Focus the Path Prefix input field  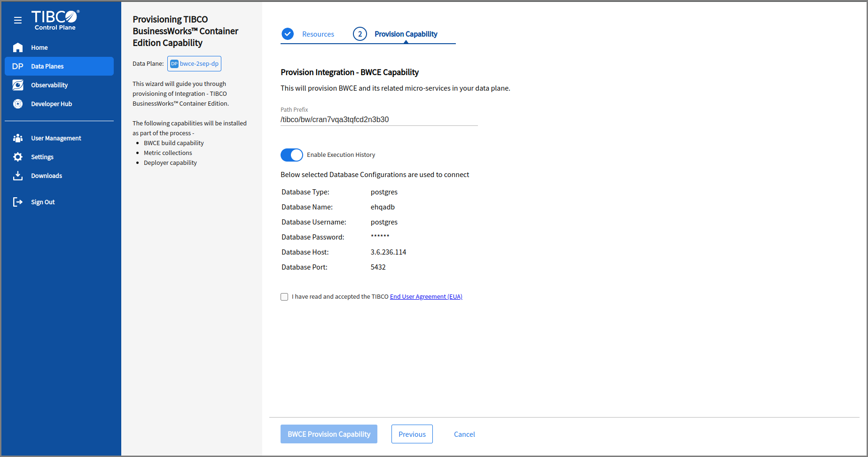coord(379,119)
